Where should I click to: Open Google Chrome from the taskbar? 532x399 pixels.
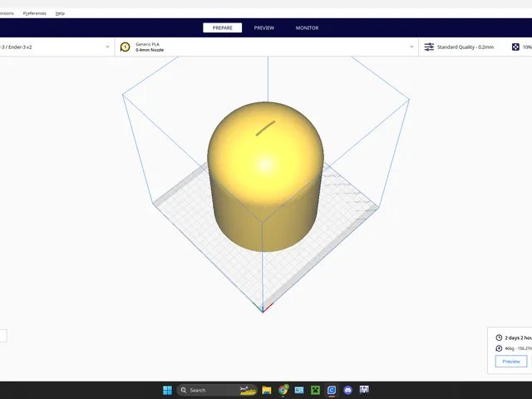283,390
